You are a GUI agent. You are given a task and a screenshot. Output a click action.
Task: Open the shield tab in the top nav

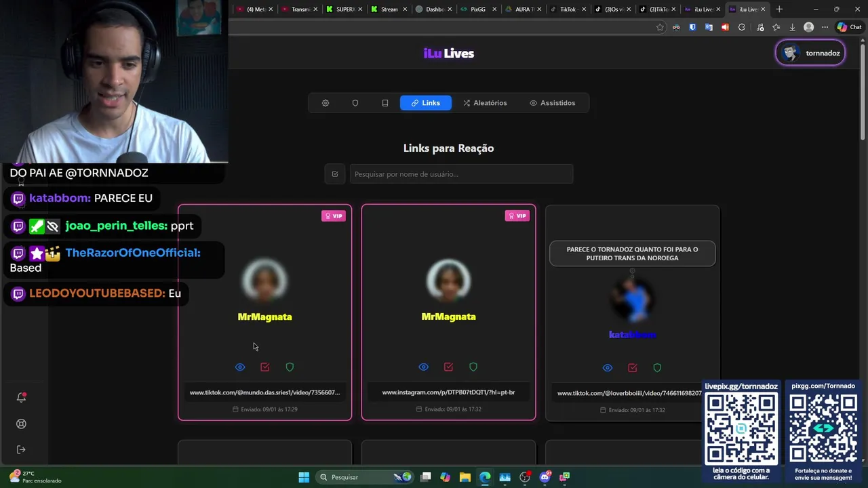point(355,103)
